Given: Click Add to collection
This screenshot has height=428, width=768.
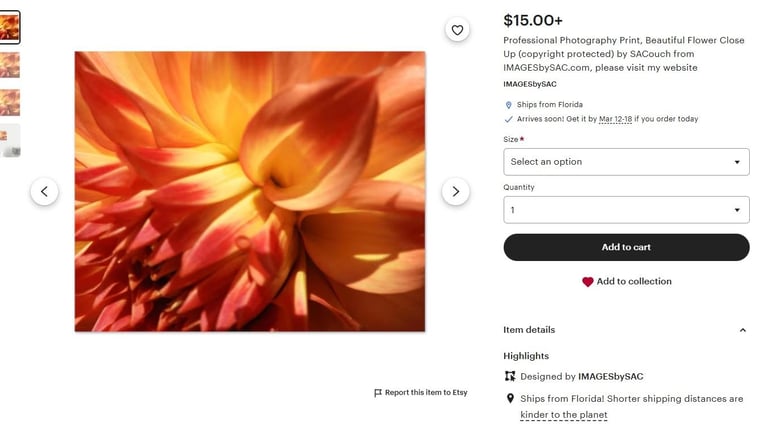Looking at the screenshot, I should pyautogui.click(x=634, y=282).
